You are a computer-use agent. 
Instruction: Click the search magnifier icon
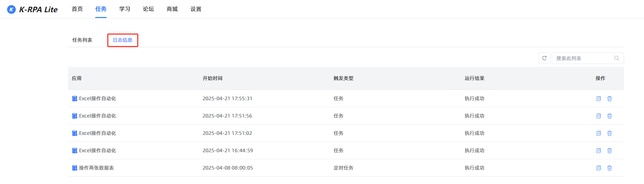click(616, 58)
